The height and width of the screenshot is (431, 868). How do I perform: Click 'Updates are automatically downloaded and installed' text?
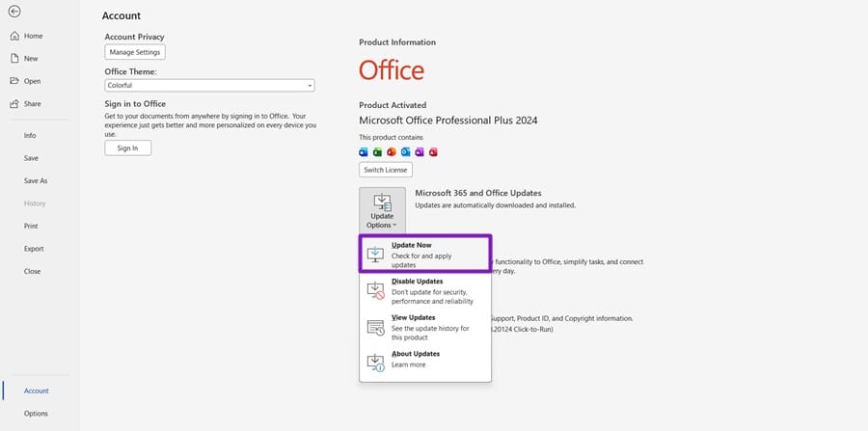click(496, 205)
